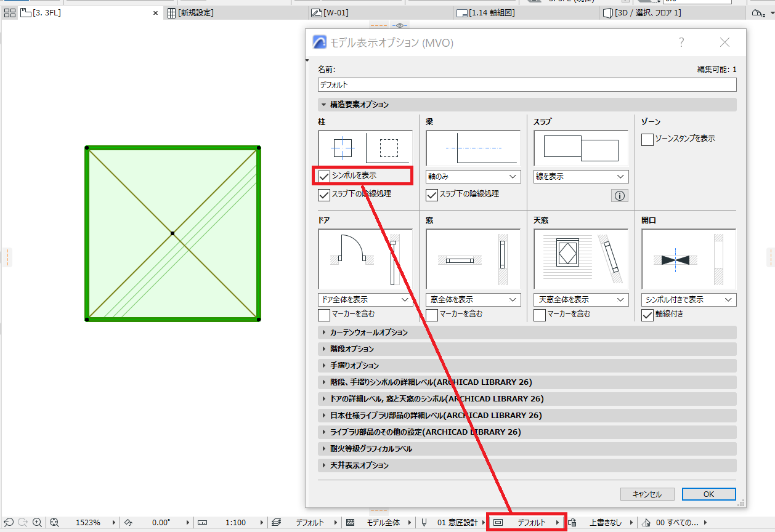
Task: Toggle ドア マーカーを含む checkbox
Action: point(324,315)
